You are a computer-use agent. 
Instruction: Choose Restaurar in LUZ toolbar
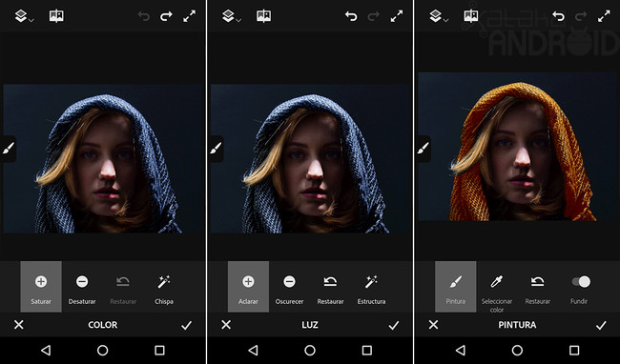pos(330,287)
